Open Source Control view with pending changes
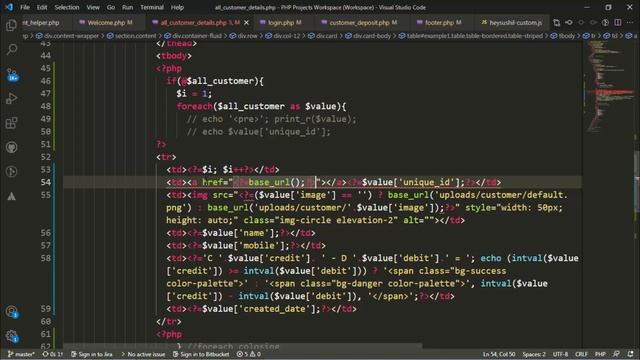Viewport: 640px width, 360px height. coord(11,74)
